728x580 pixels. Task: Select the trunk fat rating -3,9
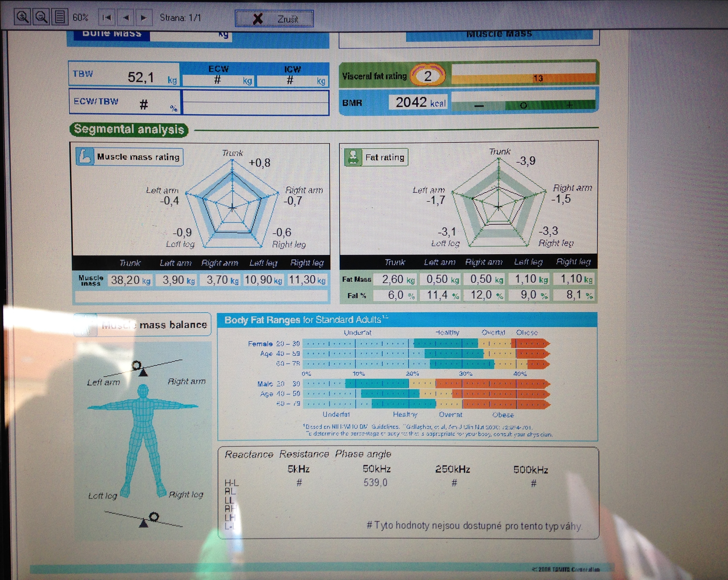point(526,161)
